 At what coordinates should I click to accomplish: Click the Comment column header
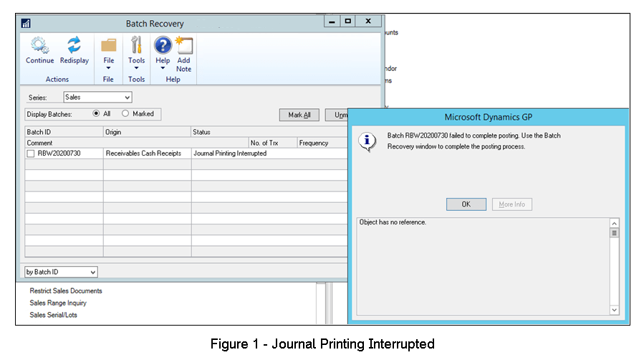point(137,143)
